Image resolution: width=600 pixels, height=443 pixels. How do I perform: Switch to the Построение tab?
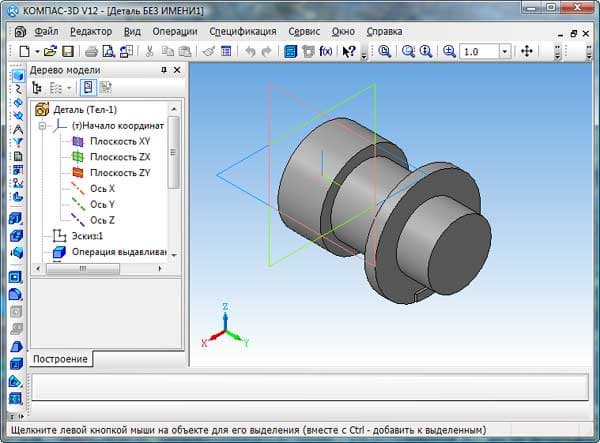coord(60,359)
